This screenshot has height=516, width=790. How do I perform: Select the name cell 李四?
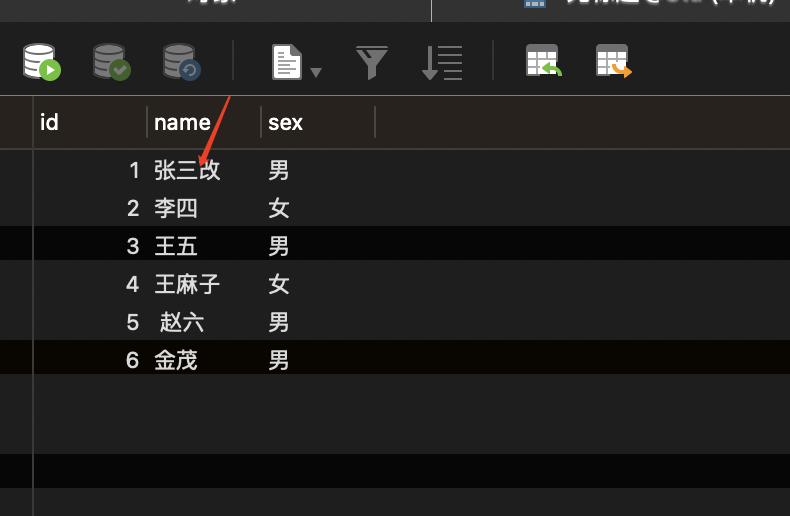click(x=176, y=208)
